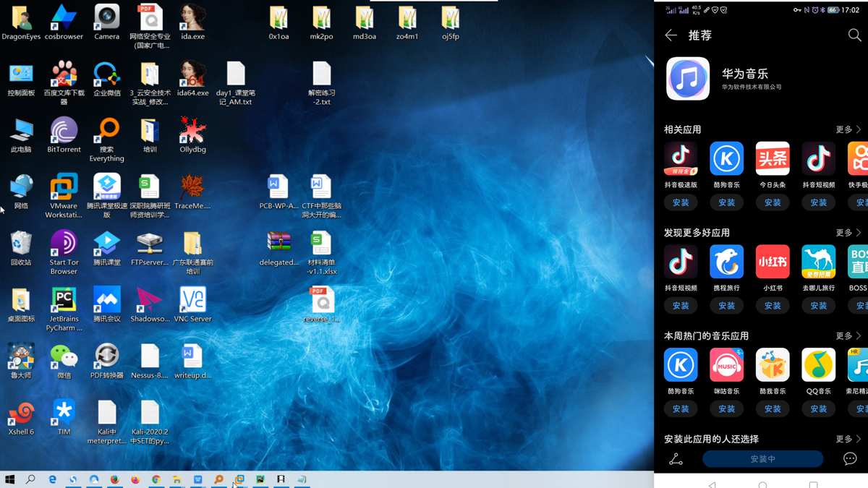
Task: Open the 小红书 app icon
Action: click(x=773, y=262)
